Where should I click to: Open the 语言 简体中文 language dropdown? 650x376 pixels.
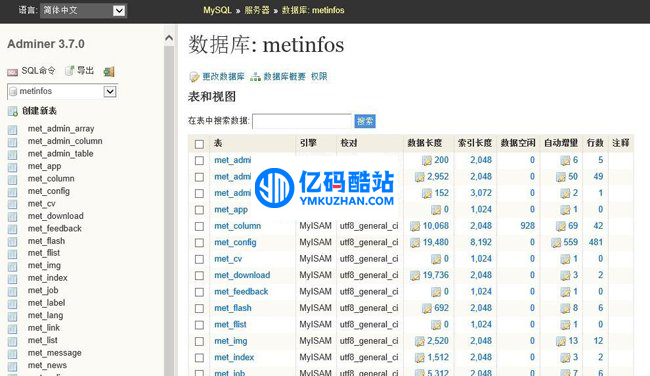(83, 10)
